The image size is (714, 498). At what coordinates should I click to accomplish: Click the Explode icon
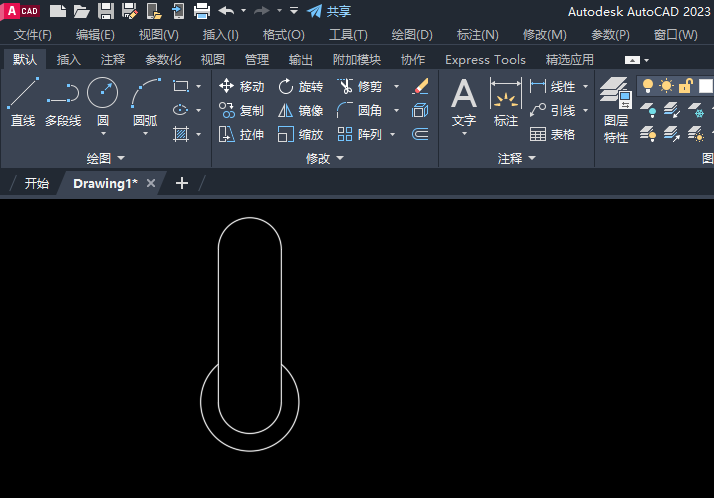point(420,110)
